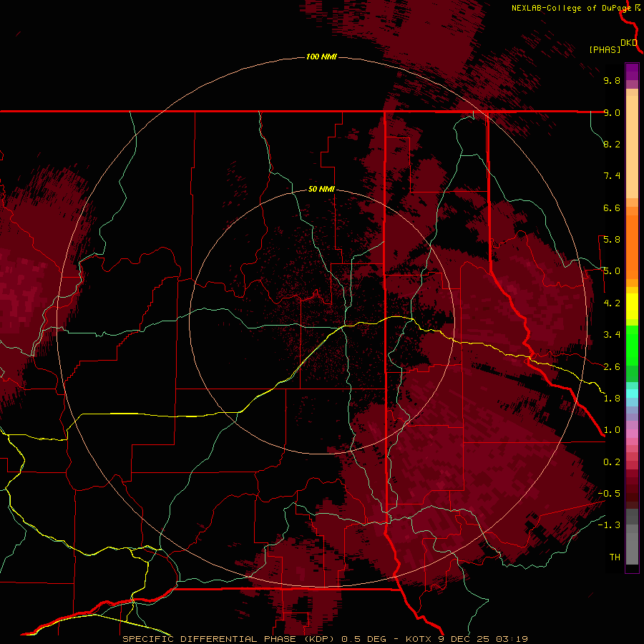The width and height of the screenshot is (644, 644).
Task: Click the 4.2 scale value
Action: [612, 303]
